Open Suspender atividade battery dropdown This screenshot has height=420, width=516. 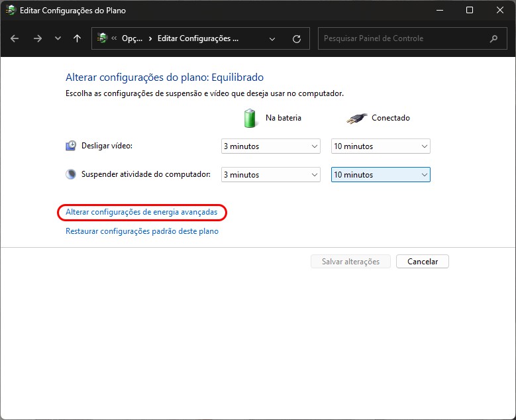pos(270,175)
